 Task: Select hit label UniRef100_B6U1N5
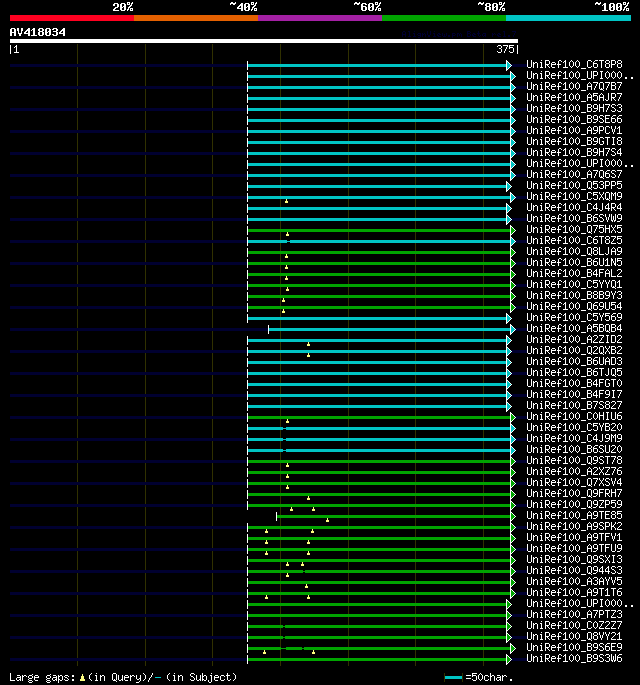click(x=574, y=262)
